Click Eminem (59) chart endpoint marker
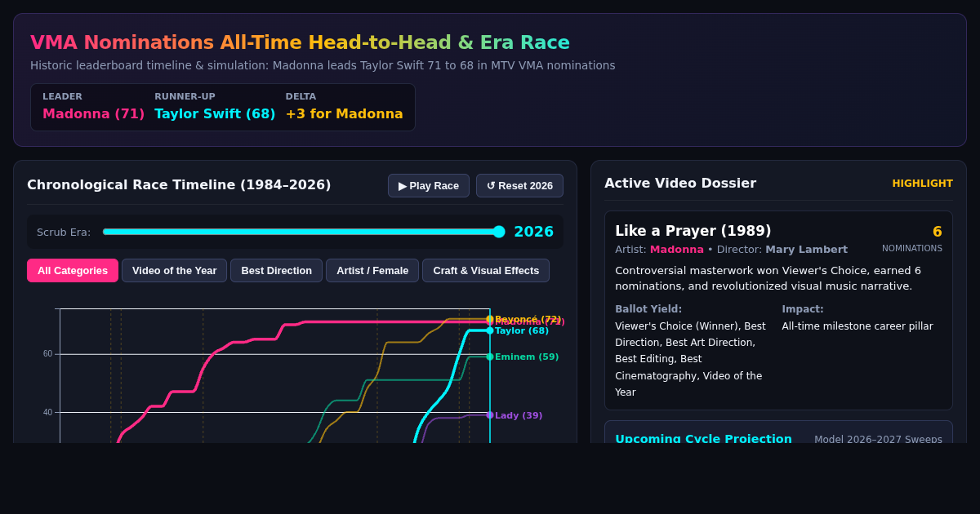The width and height of the screenshot is (980, 514). click(490, 357)
